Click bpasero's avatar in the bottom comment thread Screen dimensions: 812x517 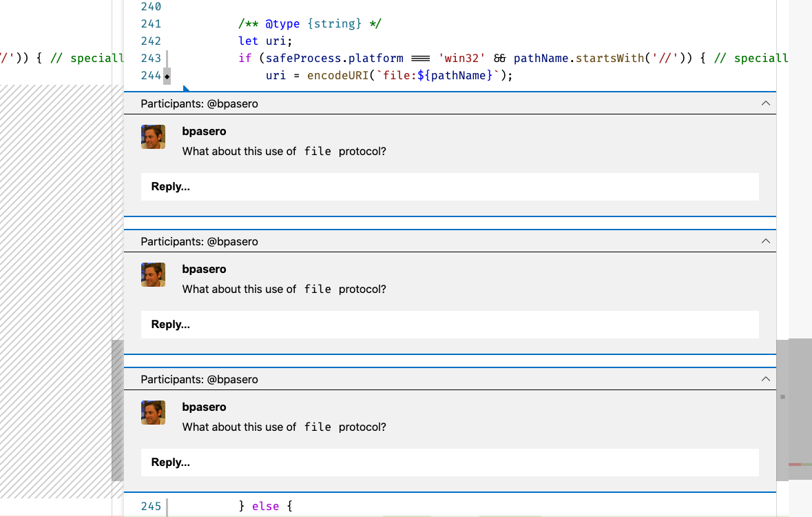click(x=153, y=412)
